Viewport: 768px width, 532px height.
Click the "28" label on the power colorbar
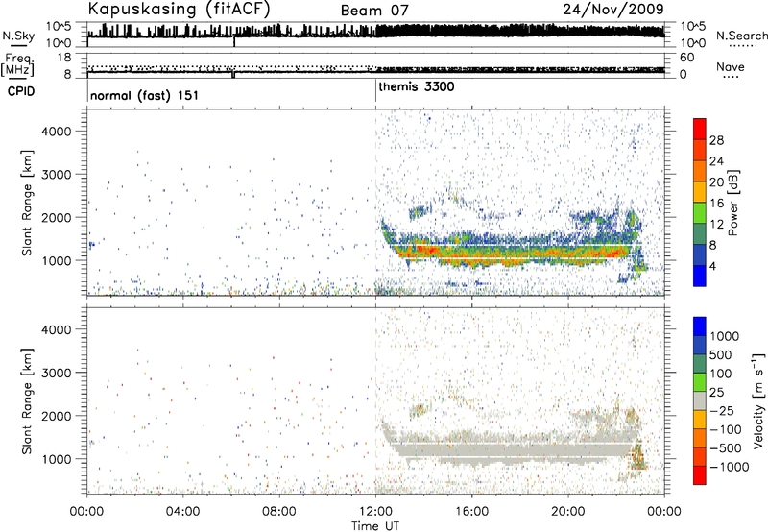click(x=716, y=140)
